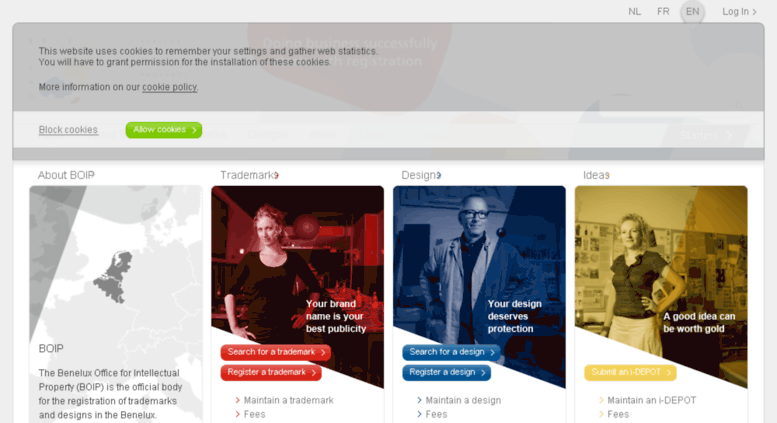Click the Search for a design button
Image resolution: width=777 pixels, height=423 pixels.
pos(451,352)
